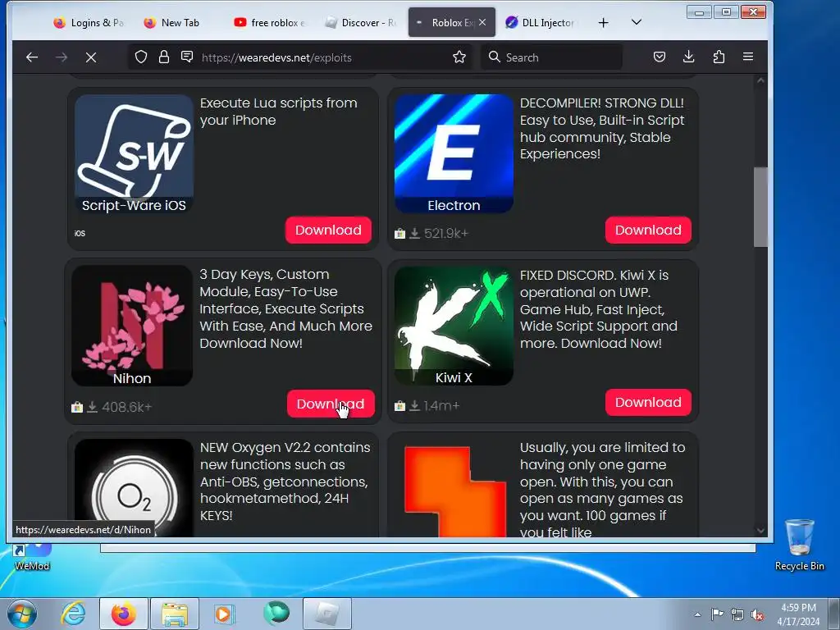The height and width of the screenshot is (630, 840).
Task: Click the Firefox taskbar icon
Action: 123,614
